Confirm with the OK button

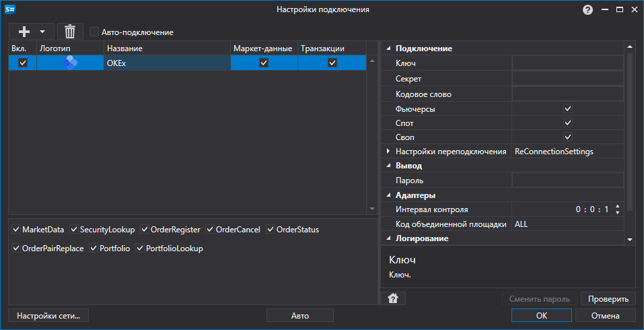pyautogui.click(x=541, y=316)
